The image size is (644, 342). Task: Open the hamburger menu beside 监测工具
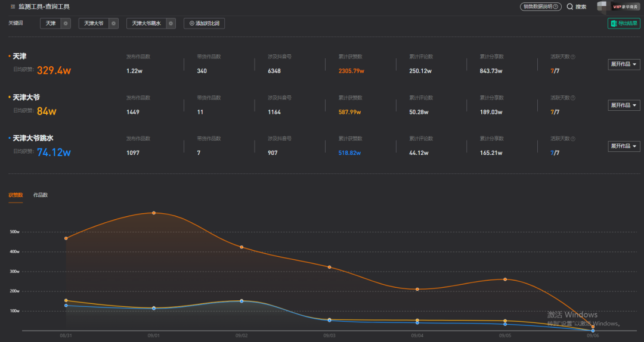13,7
